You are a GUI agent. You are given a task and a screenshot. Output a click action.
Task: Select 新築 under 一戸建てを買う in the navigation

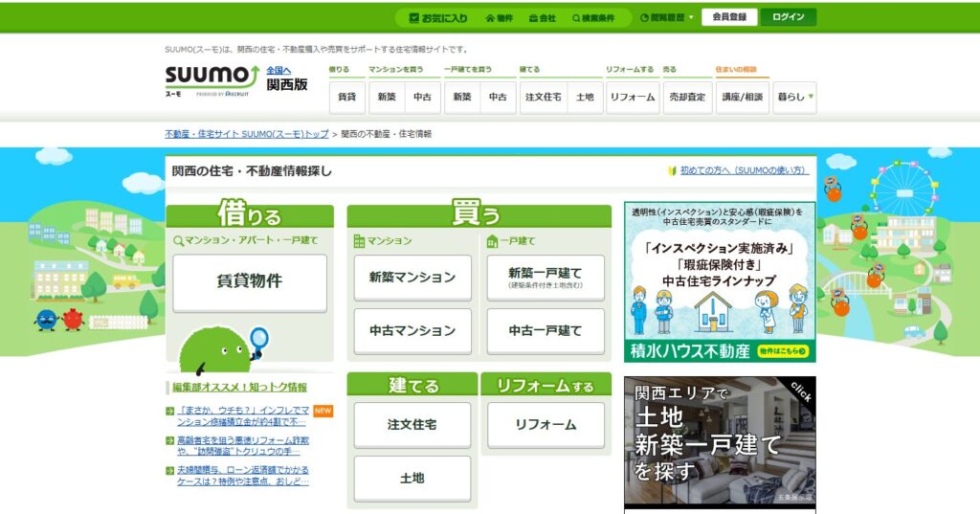462,97
